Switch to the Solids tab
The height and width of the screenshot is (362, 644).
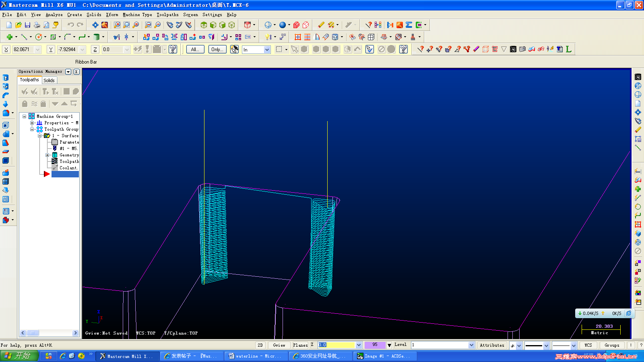tap(49, 80)
